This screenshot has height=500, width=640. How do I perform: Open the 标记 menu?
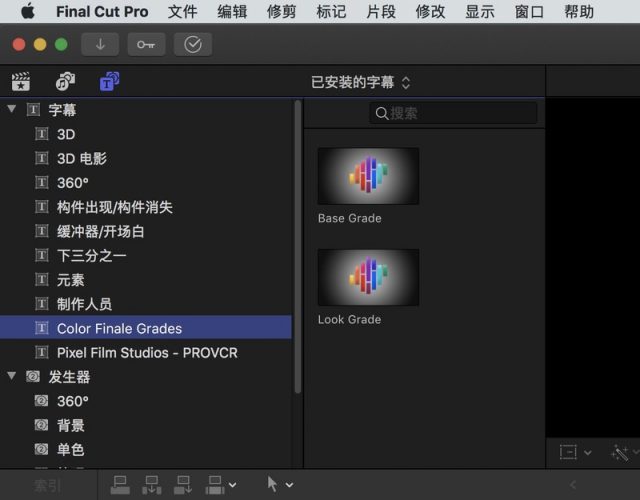pyautogui.click(x=331, y=11)
